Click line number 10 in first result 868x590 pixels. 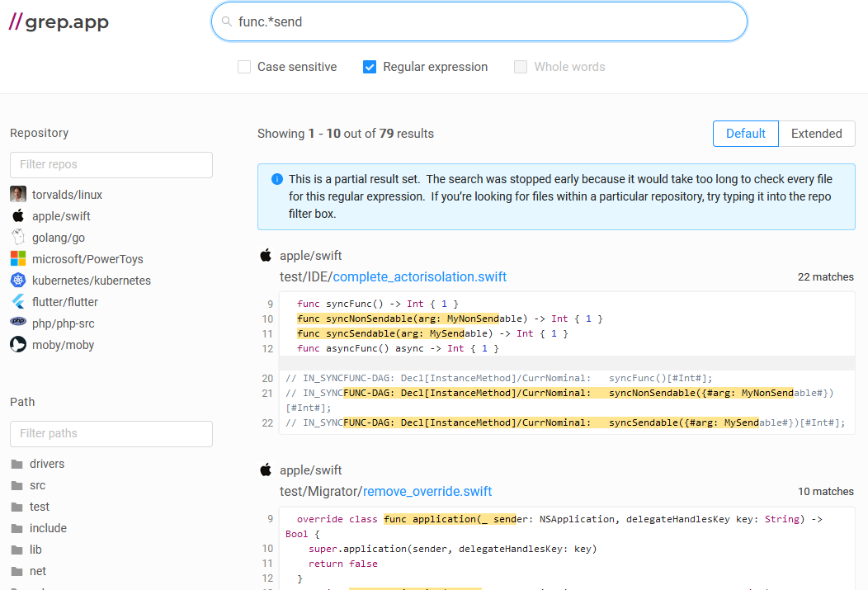tap(267, 319)
